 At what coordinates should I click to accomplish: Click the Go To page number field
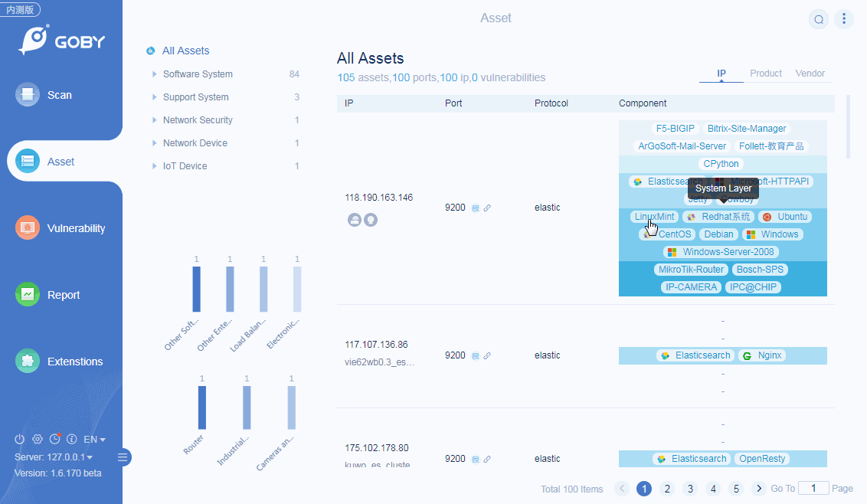coord(813,488)
